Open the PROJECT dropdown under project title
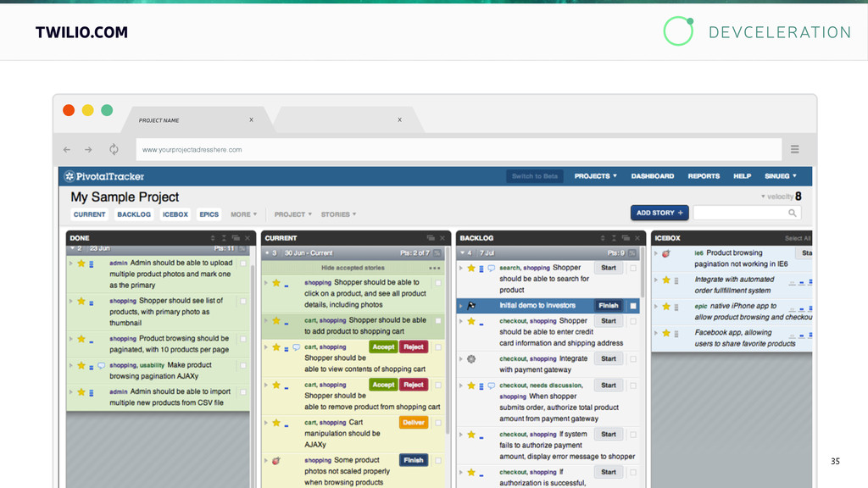This screenshot has height=488, width=868. click(x=292, y=214)
